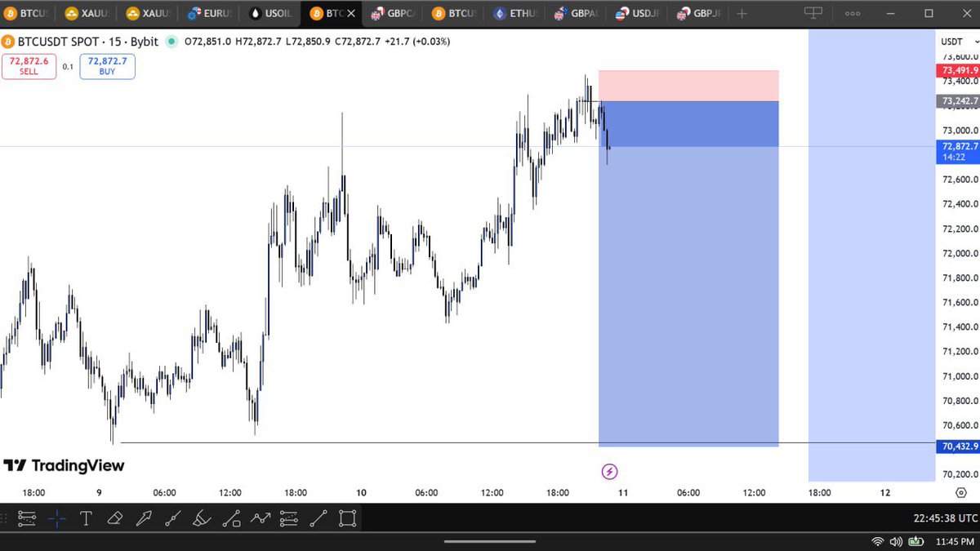Click the date 11 on time axis
The width and height of the screenshot is (980, 551).
click(623, 493)
